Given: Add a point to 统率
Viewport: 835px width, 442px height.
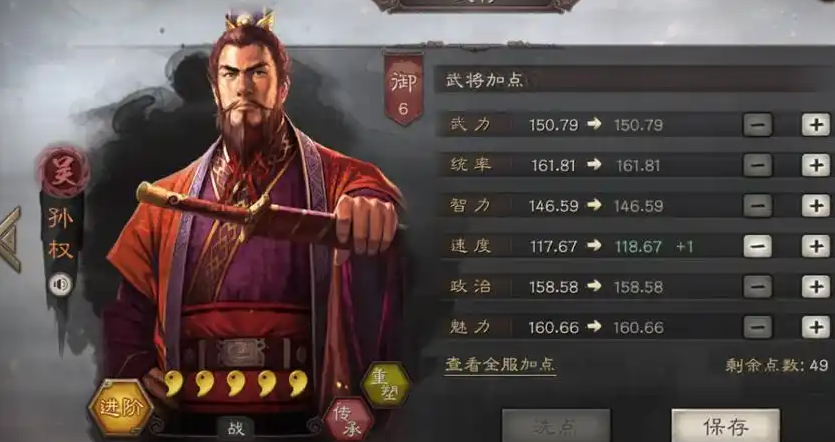Looking at the screenshot, I should tap(816, 165).
